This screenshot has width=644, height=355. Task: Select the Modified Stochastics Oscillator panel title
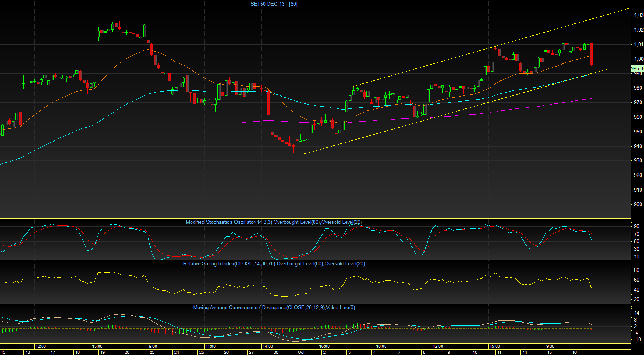coord(274,222)
